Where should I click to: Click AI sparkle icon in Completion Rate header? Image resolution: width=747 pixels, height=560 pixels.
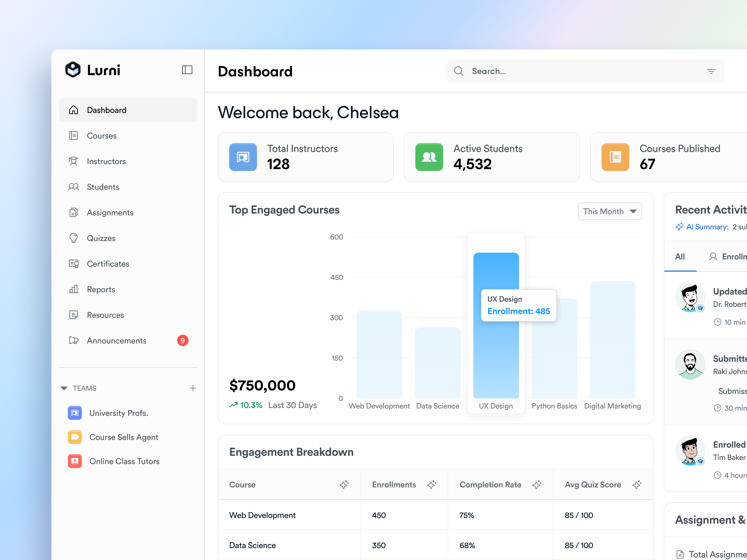pyautogui.click(x=537, y=484)
